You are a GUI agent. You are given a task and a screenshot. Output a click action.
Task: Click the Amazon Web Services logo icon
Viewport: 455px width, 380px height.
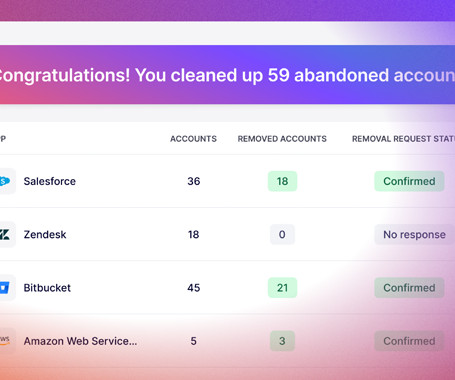click(x=5, y=341)
